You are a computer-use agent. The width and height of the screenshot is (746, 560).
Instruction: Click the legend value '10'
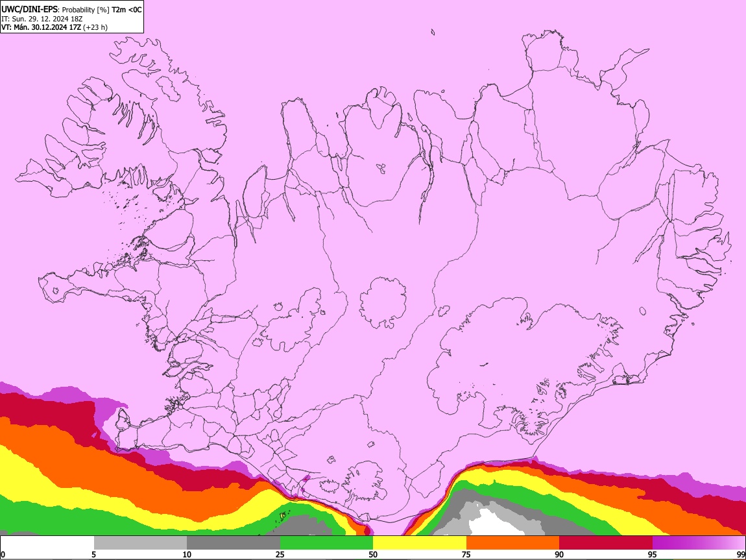187,554
